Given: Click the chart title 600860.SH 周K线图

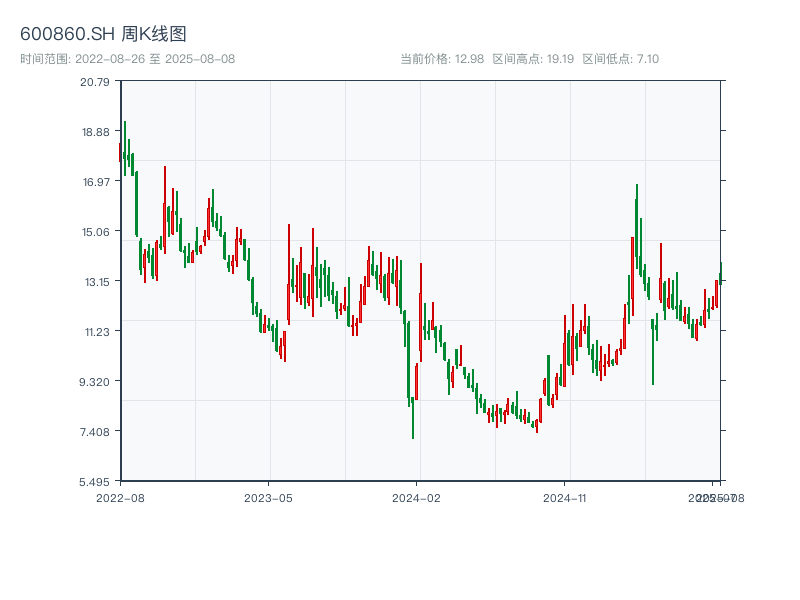Looking at the screenshot, I should pyautogui.click(x=103, y=34).
